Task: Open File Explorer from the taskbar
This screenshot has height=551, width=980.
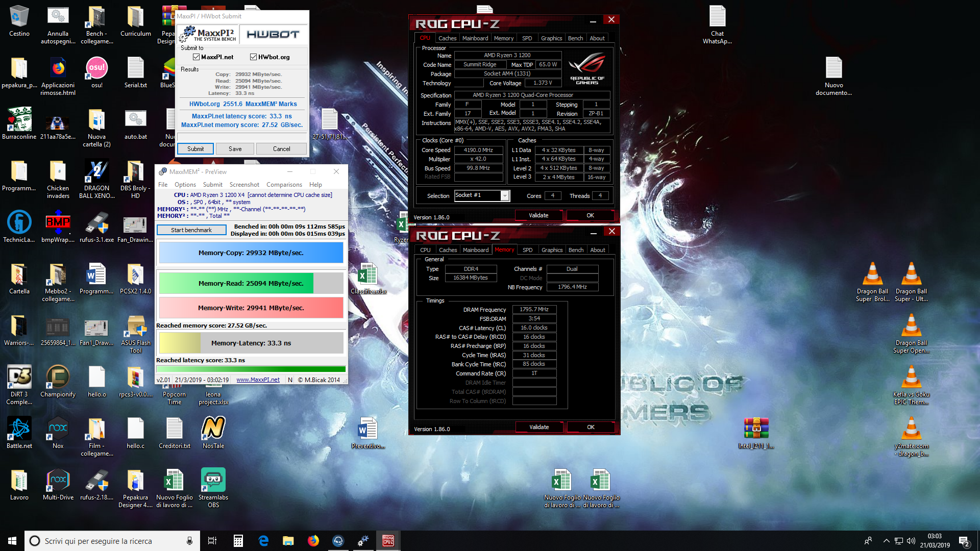Action: [x=288, y=541]
